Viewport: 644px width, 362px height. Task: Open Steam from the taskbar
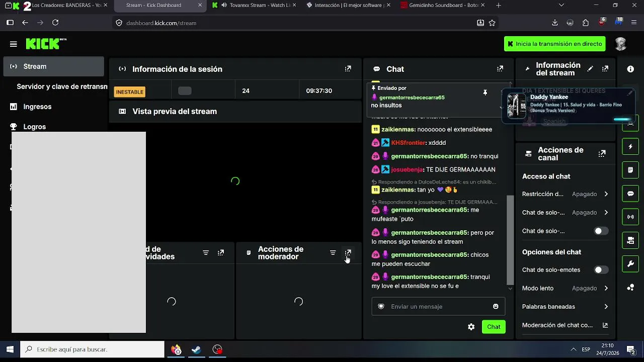tap(196, 349)
